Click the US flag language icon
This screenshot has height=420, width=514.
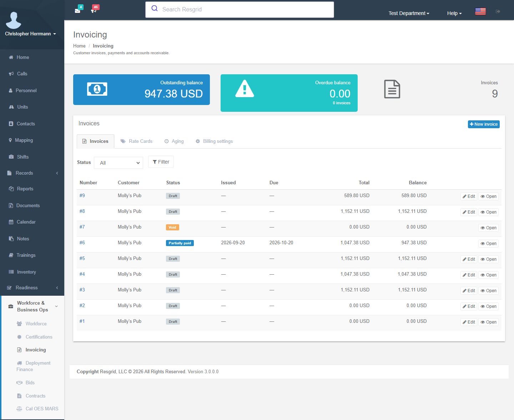[480, 11]
